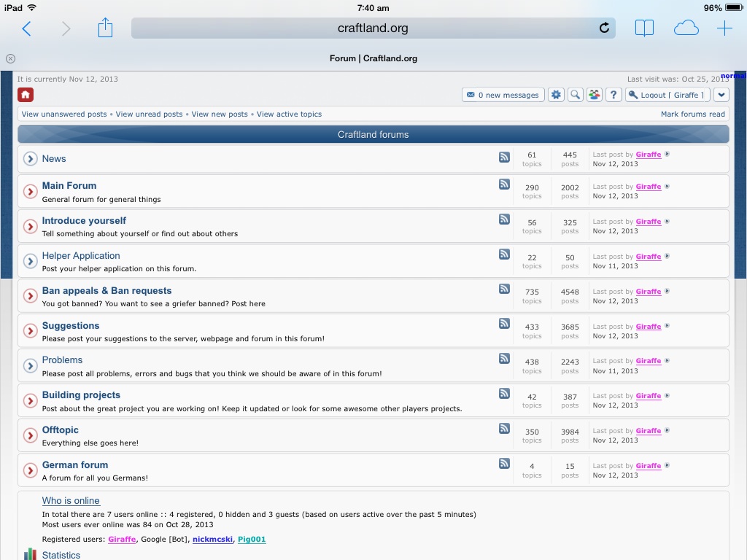
Task: Open the Offtopic forum
Action: 60,429
